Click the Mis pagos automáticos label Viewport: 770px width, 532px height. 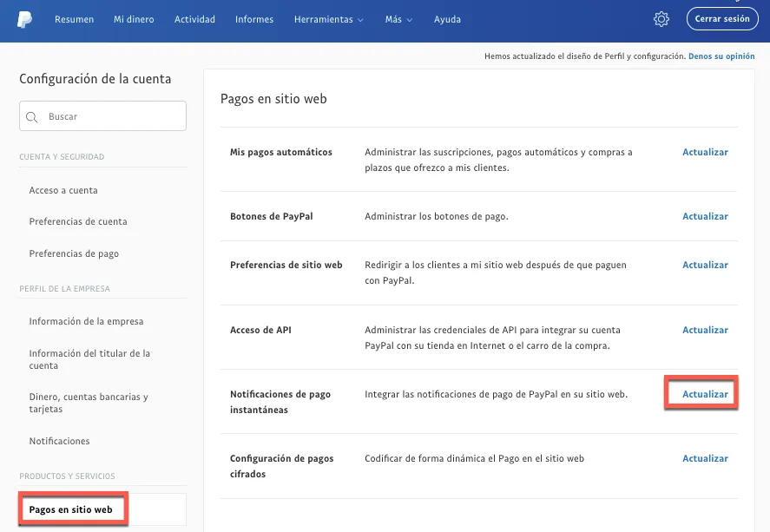tap(281, 152)
